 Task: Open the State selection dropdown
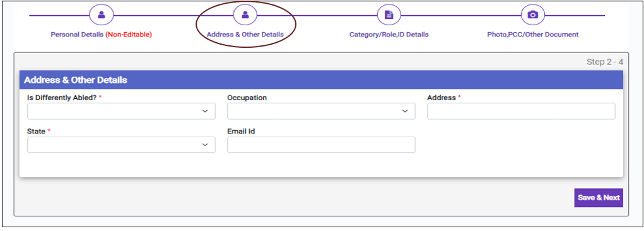121,145
